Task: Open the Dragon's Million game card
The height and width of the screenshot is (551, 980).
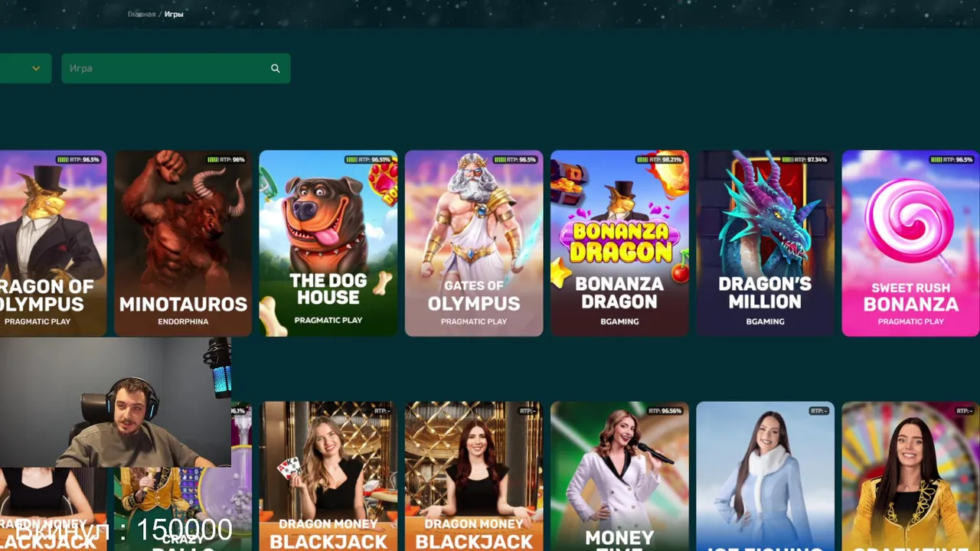Action: (x=765, y=243)
